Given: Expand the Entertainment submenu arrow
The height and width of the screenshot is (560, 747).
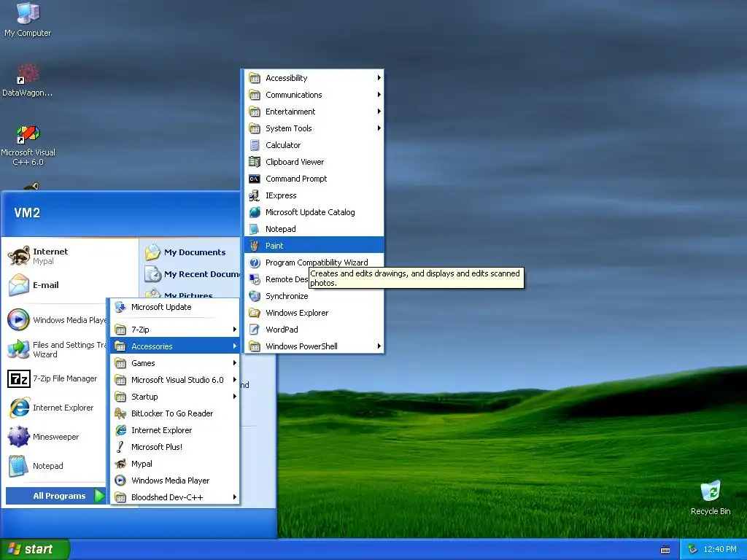Looking at the screenshot, I should click(x=379, y=112).
